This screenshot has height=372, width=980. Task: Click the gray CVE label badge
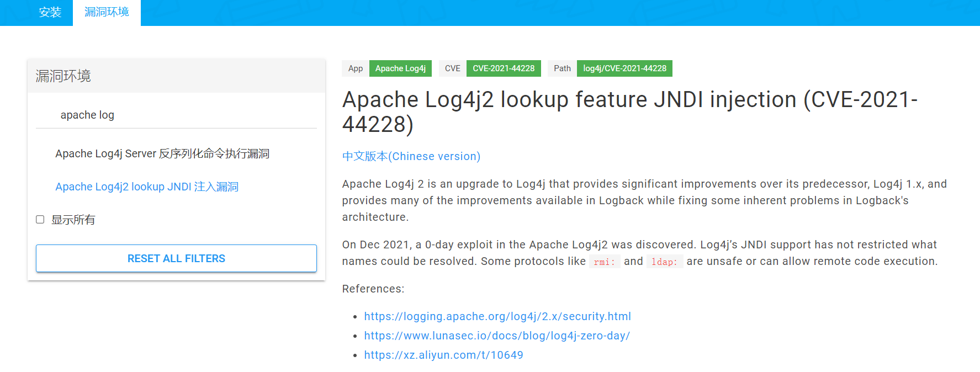pos(453,68)
